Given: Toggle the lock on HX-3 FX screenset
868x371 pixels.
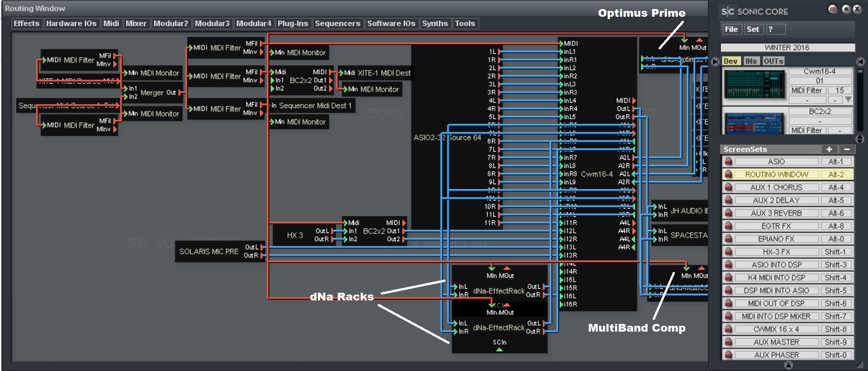Looking at the screenshot, I should [x=728, y=252].
